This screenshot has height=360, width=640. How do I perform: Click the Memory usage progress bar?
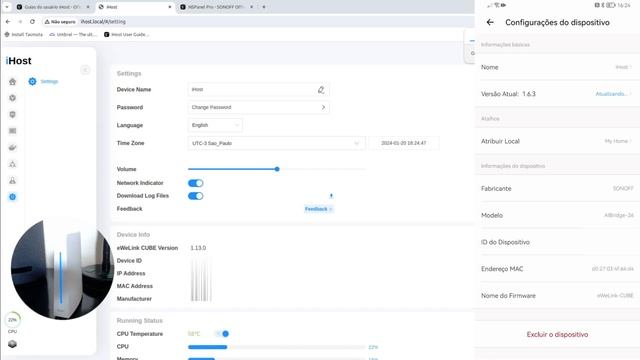coord(276,358)
